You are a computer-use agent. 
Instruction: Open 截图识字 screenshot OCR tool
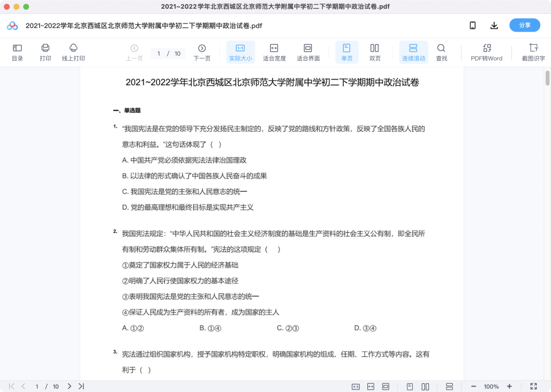coord(534,53)
